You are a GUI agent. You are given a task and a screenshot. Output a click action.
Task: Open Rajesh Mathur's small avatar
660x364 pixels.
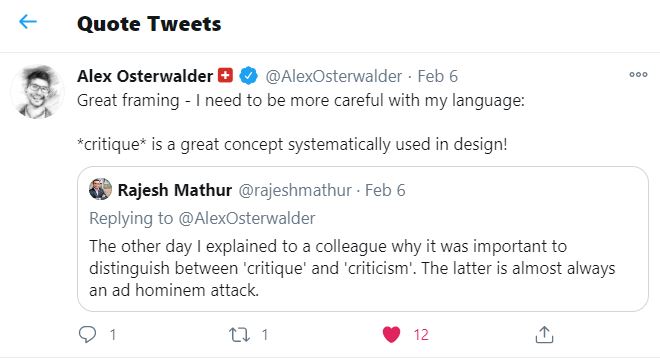pyautogui.click(x=100, y=189)
